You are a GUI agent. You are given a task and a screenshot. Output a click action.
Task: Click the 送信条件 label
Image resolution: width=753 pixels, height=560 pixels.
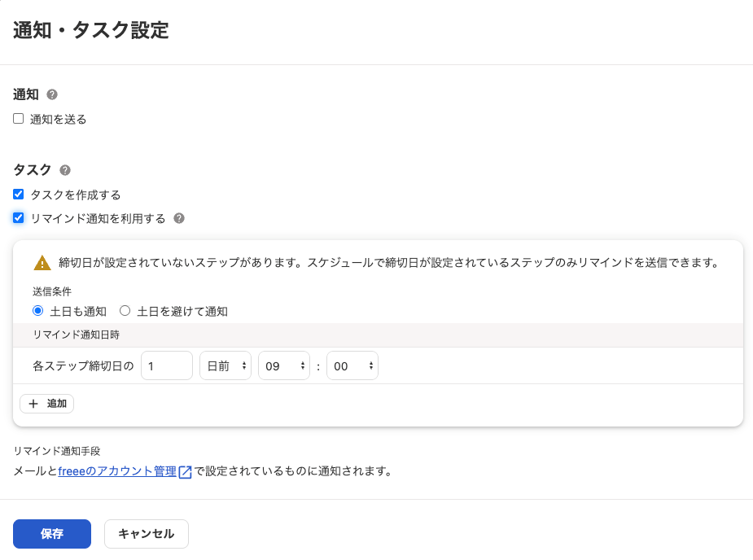tap(52, 291)
